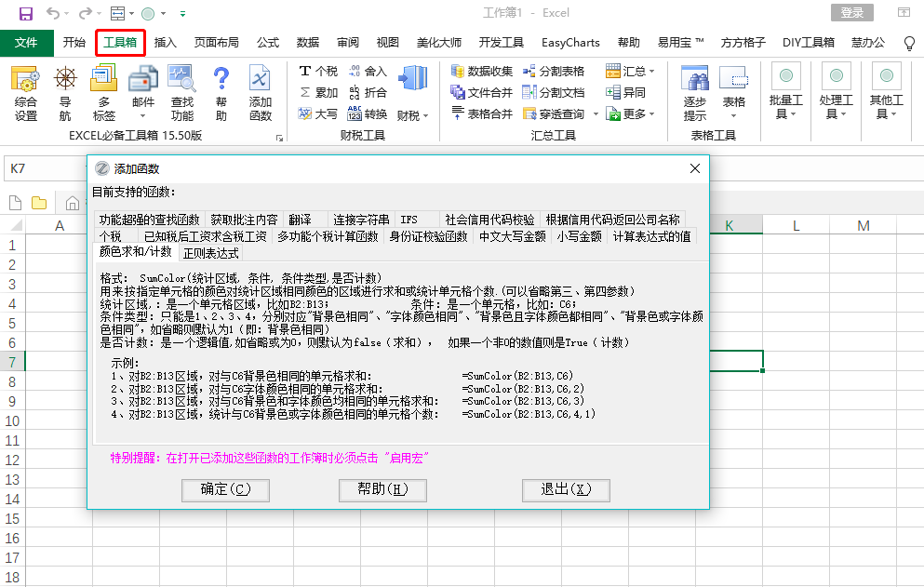The height and width of the screenshot is (587, 924).
Task: Open the 处理工具 processing tools dropdown
Action: (837, 92)
